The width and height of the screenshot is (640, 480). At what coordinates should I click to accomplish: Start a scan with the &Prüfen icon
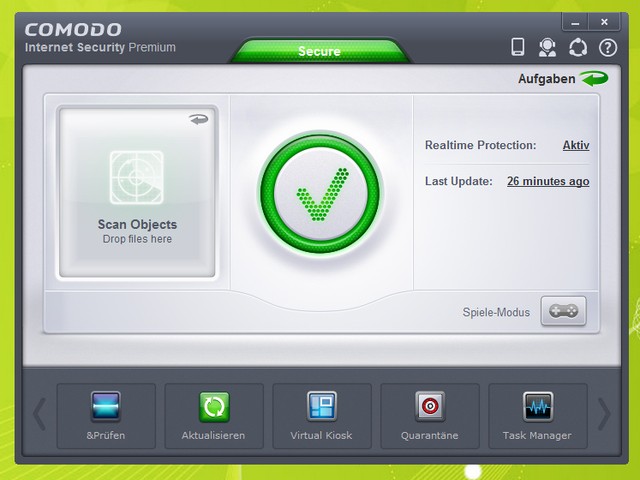106,407
